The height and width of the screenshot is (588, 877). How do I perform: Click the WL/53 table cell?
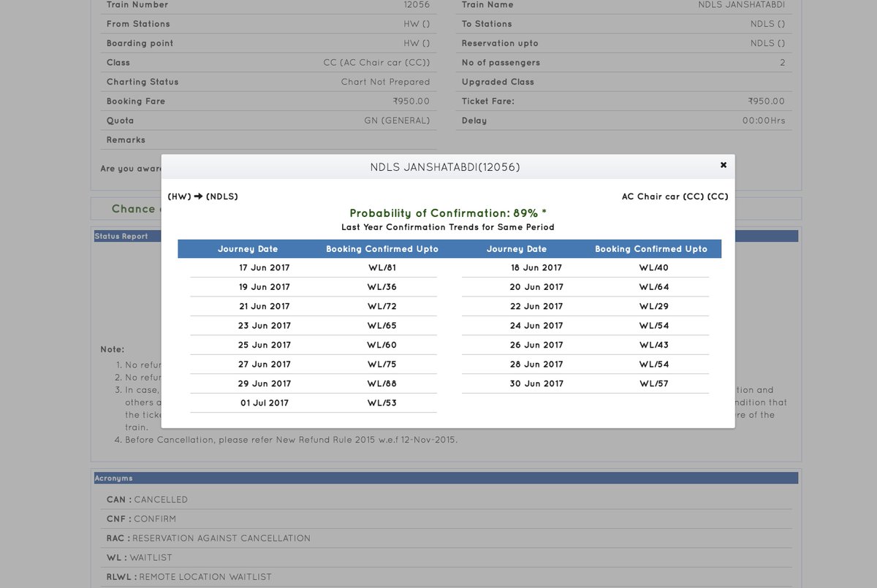[382, 403]
